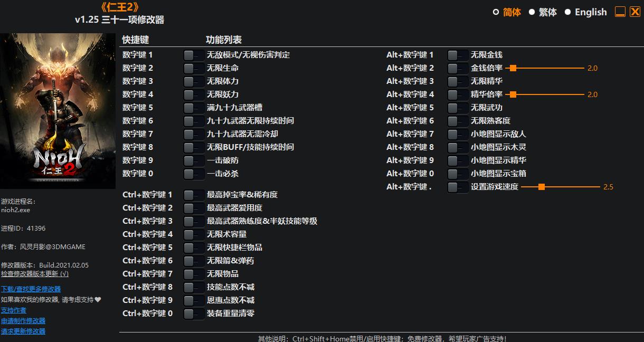Screen dimensions: 644x342
Task: Enable the 无限术容量 toggle
Action: 194,234
